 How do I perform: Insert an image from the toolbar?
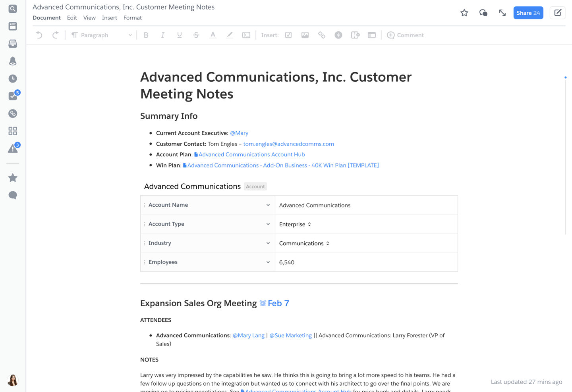(305, 35)
